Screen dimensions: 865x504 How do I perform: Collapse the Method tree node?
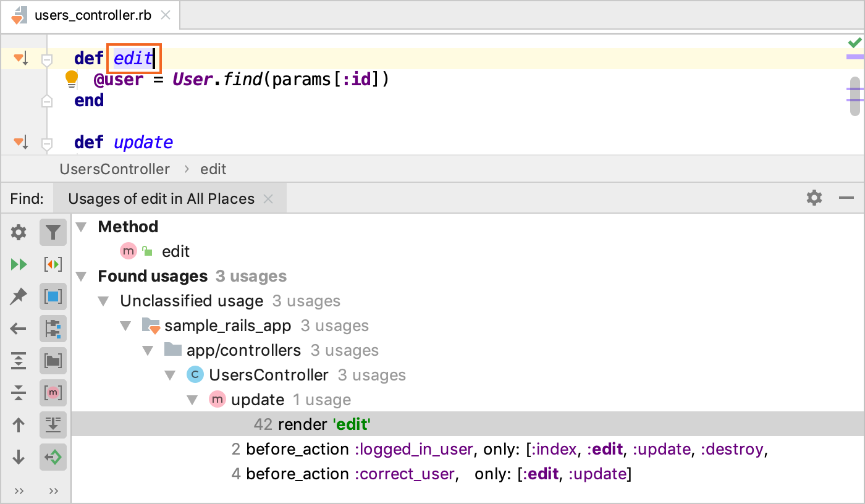click(x=82, y=227)
